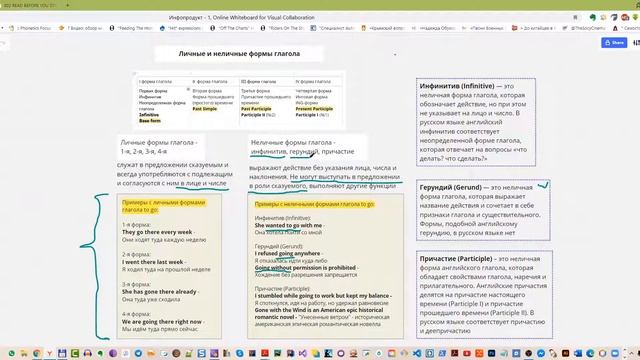Select the 'Личные формы глагола - 1-я, 2-я' note
This screenshot has width=640, height=360.
click(160, 147)
